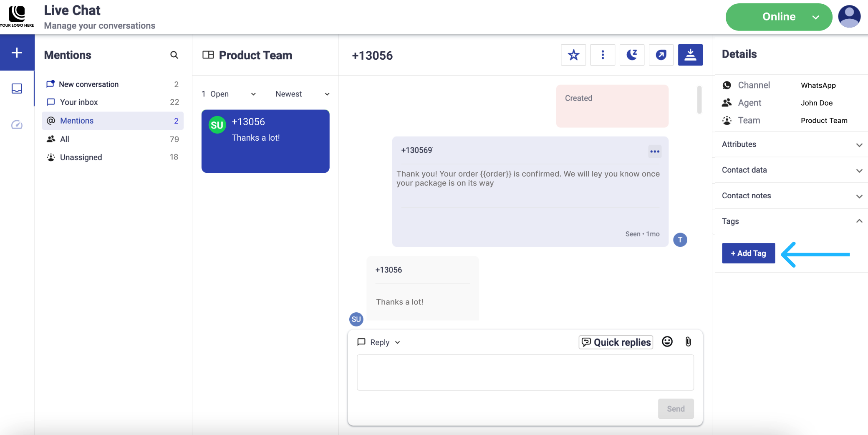Screen dimensions: 868x435
Task: Star the +13056 conversation
Action: (573, 55)
